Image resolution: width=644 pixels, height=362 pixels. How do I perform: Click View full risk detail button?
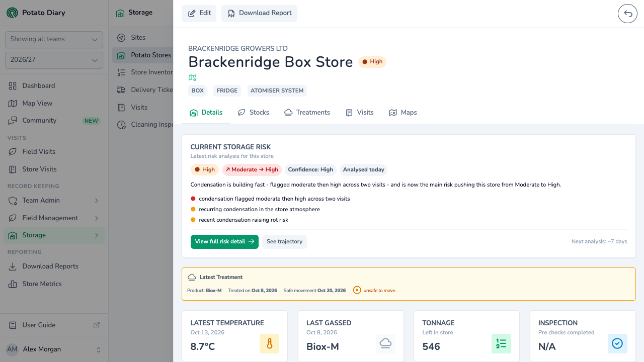(x=224, y=242)
